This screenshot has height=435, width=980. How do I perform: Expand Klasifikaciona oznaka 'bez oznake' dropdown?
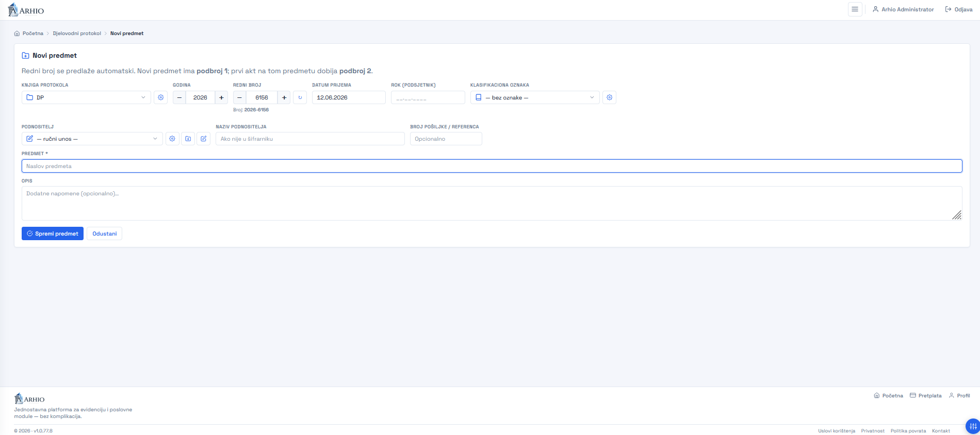(535, 97)
